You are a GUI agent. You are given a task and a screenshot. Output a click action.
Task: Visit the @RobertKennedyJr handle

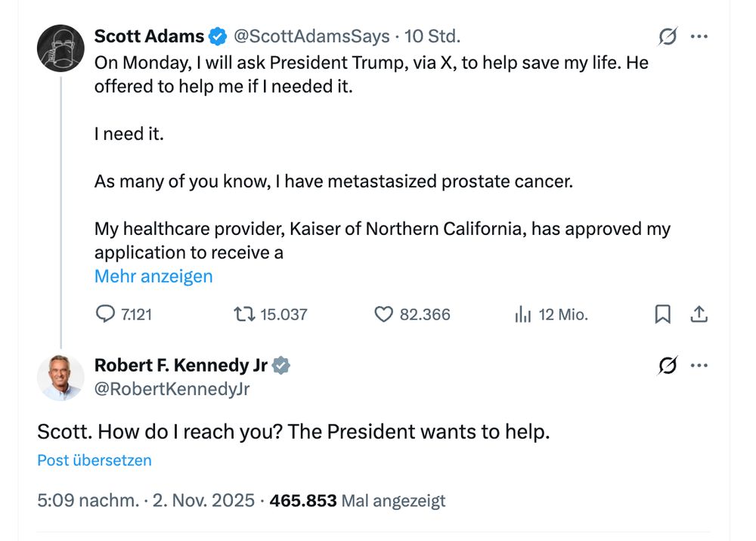pyautogui.click(x=172, y=389)
